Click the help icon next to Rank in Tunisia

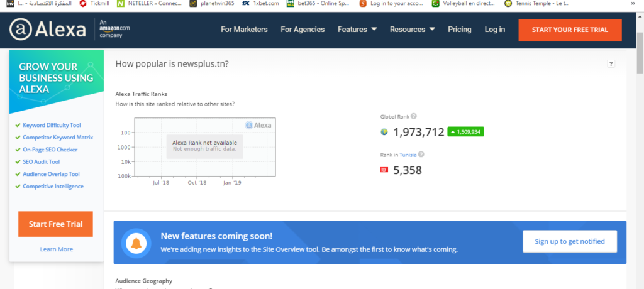coord(421,155)
